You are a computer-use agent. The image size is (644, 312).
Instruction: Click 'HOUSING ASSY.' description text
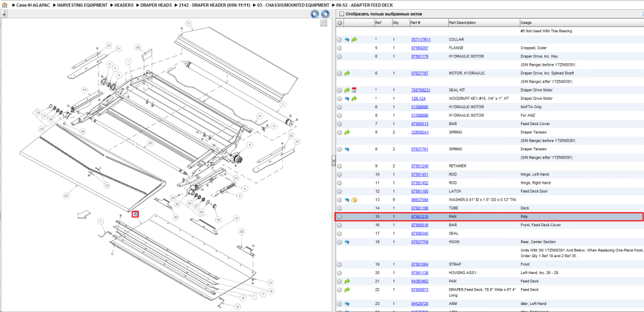pos(462,273)
